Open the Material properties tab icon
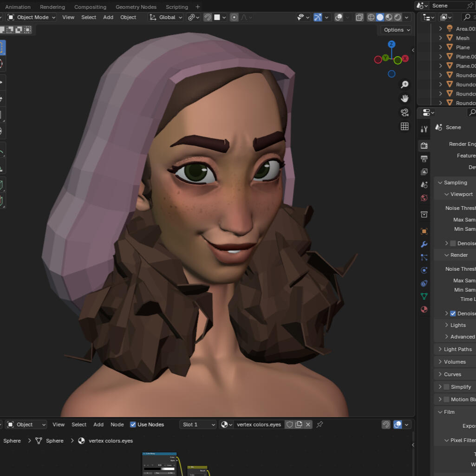476x476 pixels. [x=424, y=309]
